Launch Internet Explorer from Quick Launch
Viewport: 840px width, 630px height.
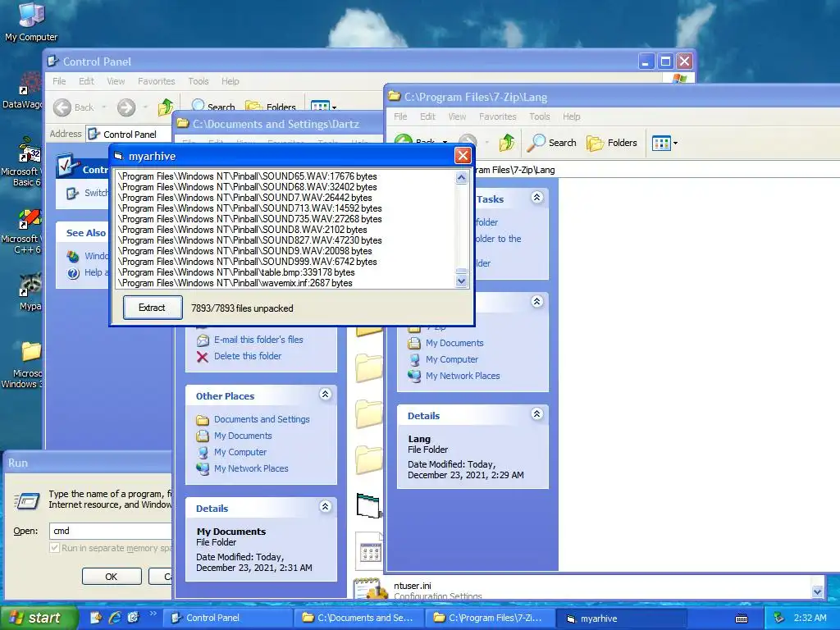click(x=115, y=618)
